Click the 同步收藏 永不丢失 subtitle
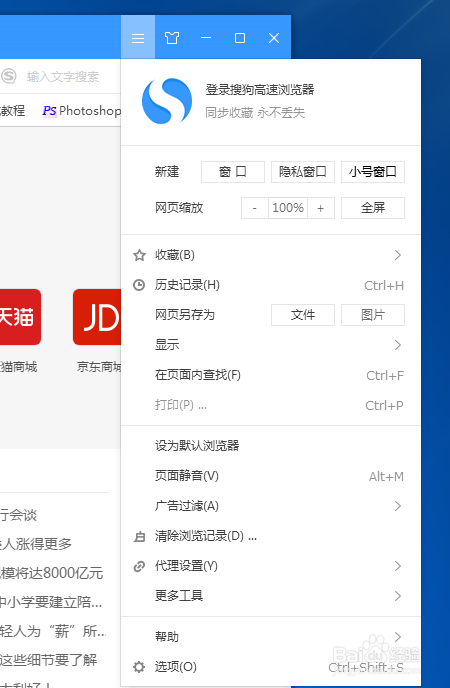The height and width of the screenshot is (688, 450). tap(255, 113)
